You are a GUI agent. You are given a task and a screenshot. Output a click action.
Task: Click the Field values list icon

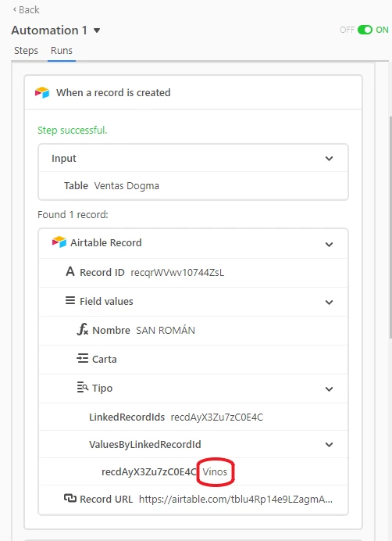pyautogui.click(x=70, y=300)
